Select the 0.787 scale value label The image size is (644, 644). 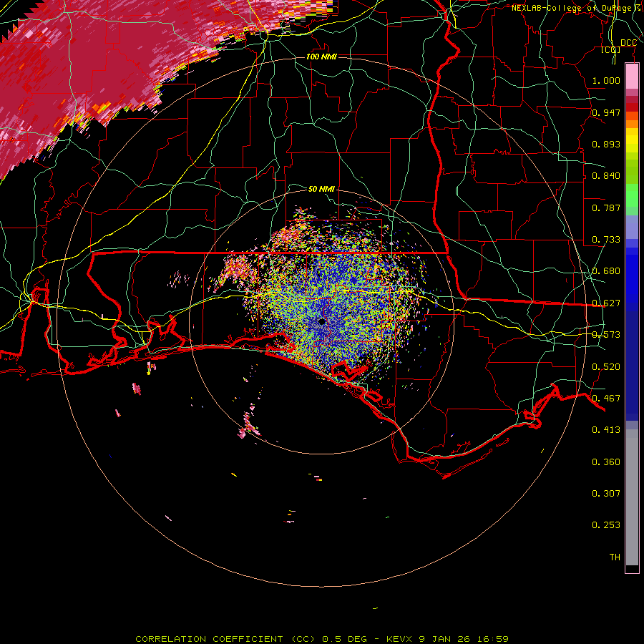pos(606,208)
